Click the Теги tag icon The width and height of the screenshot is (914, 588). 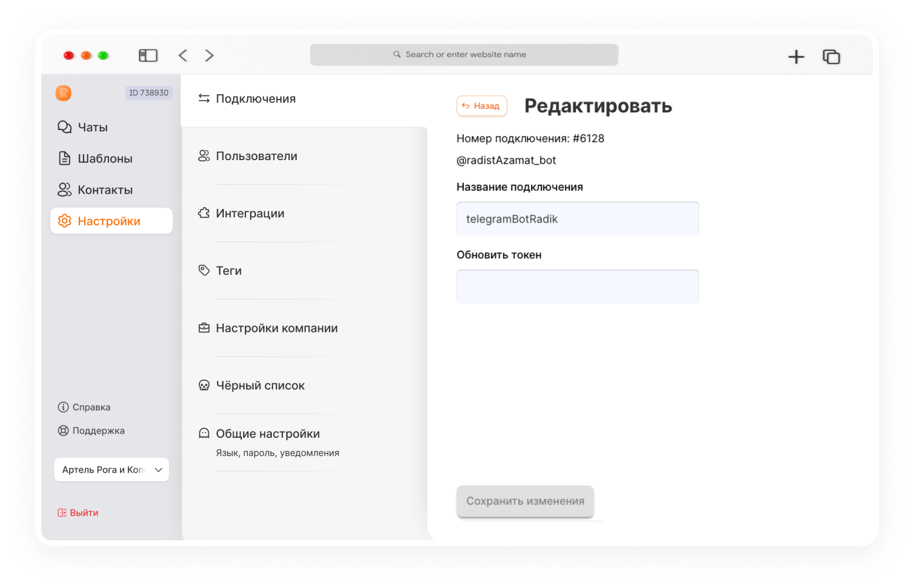click(204, 270)
